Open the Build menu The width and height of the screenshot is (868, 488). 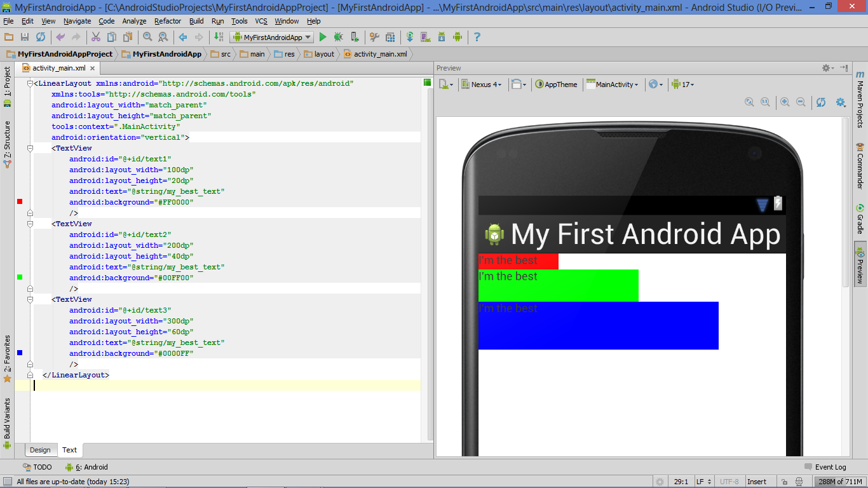[196, 21]
